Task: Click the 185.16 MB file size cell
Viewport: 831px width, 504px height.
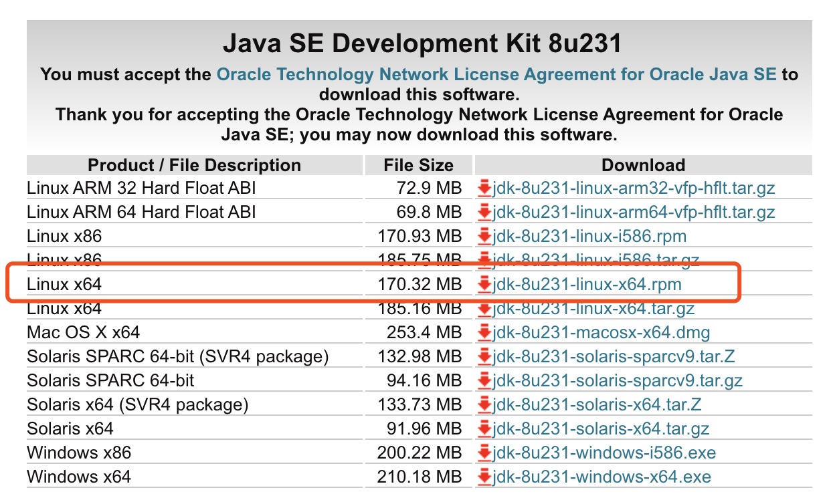Action: pyautogui.click(x=419, y=309)
